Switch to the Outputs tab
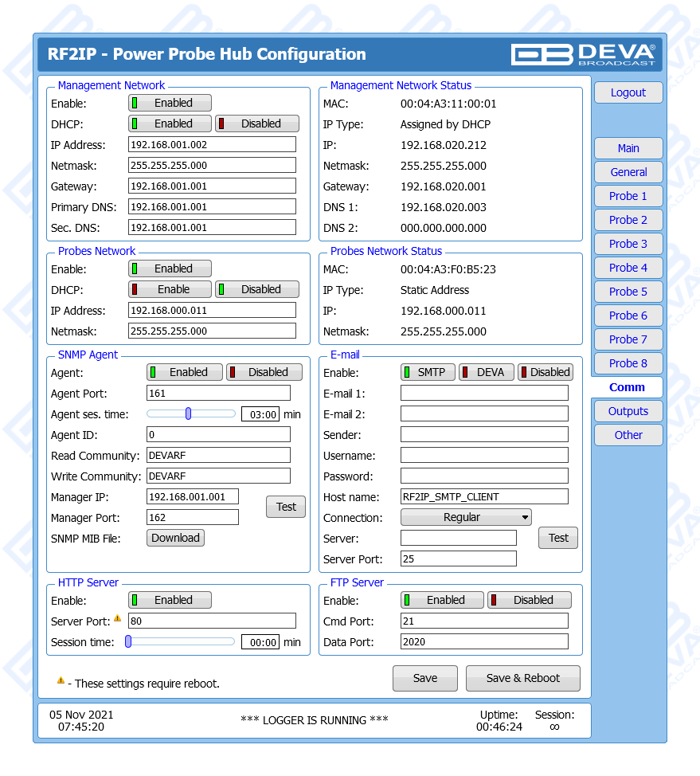Viewport: 700px width, 776px height. coord(628,411)
